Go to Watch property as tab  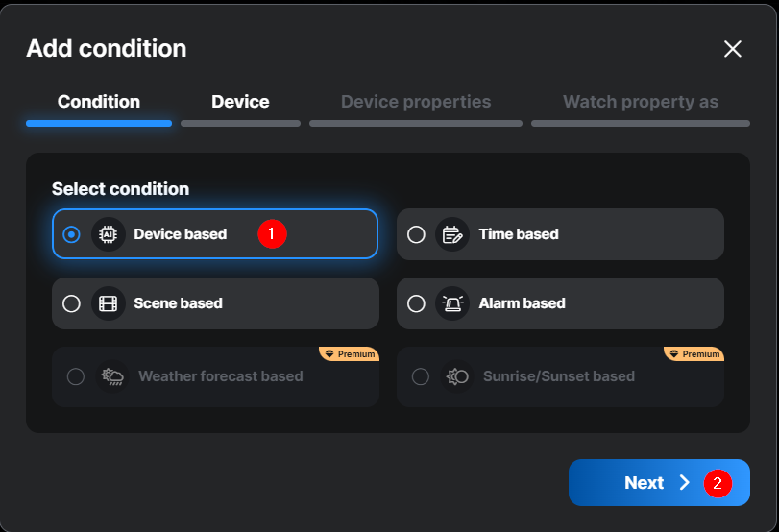641,102
